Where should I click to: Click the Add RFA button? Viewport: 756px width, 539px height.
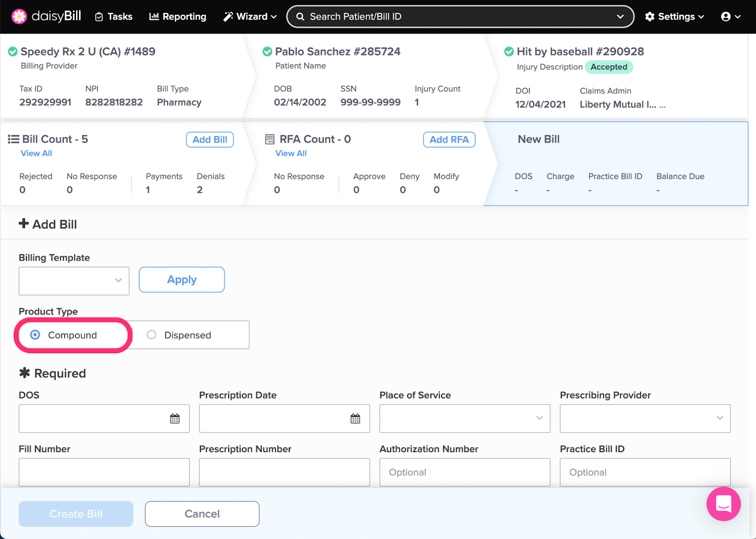(x=449, y=139)
